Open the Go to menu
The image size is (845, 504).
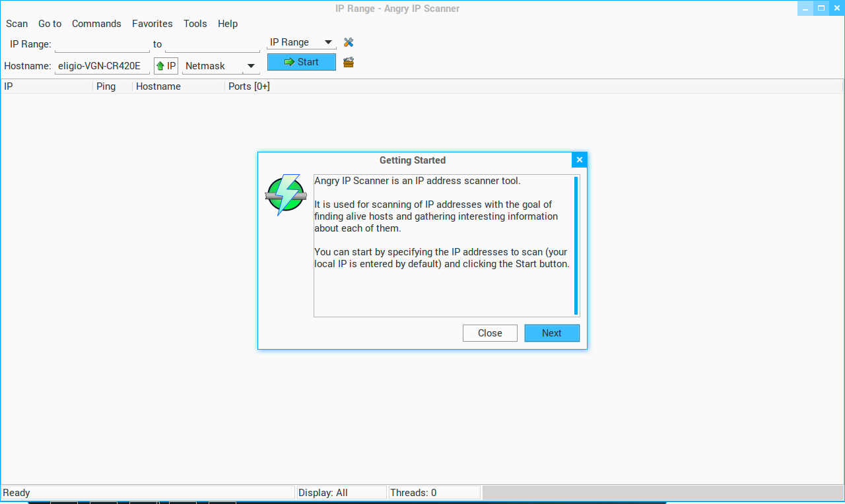click(x=50, y=24)
